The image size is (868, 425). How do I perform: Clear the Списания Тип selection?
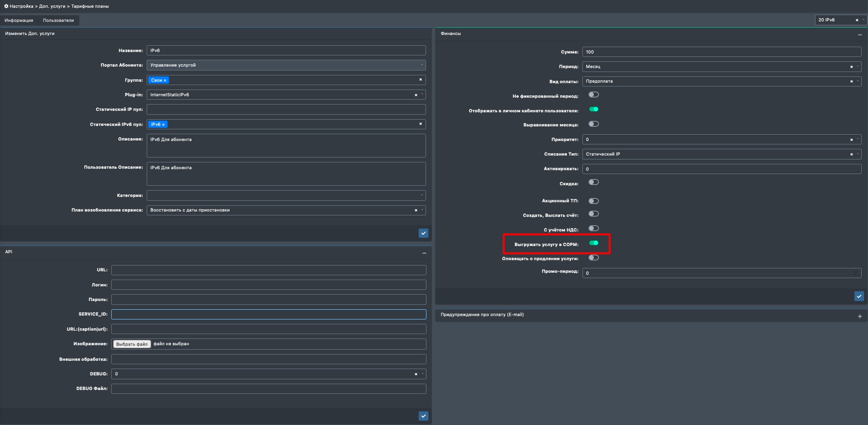tap(851, 154)
